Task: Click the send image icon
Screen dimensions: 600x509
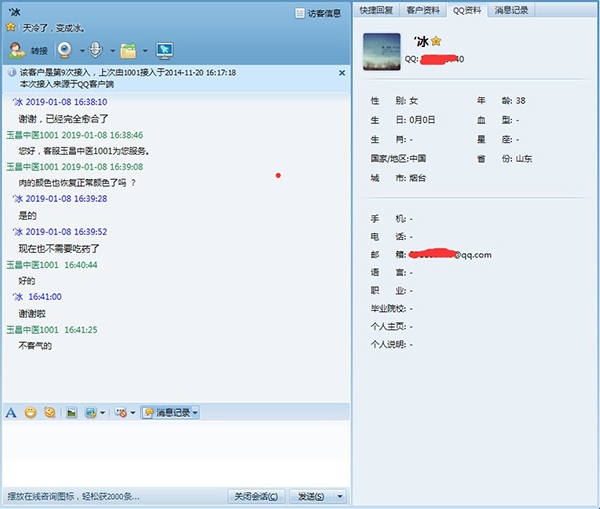Action: coord(71,412)
